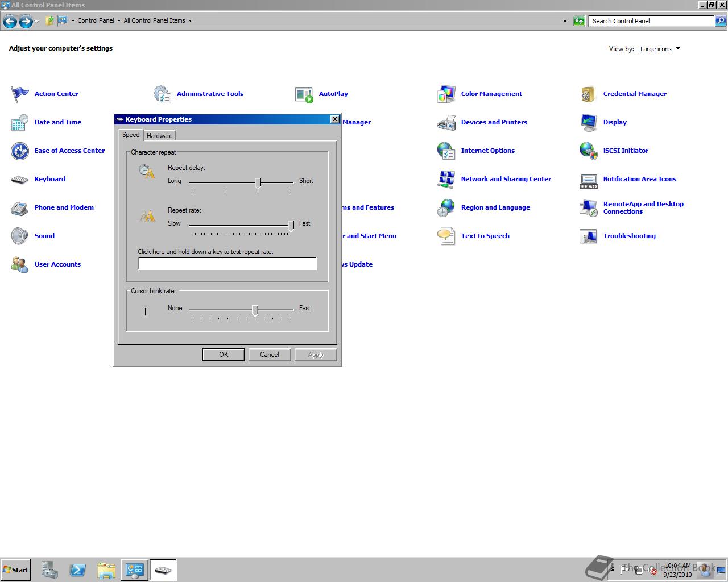This screenshot has height=582, width=728.
Task: Open the Sound speaker icon
Action: (20, 236)
